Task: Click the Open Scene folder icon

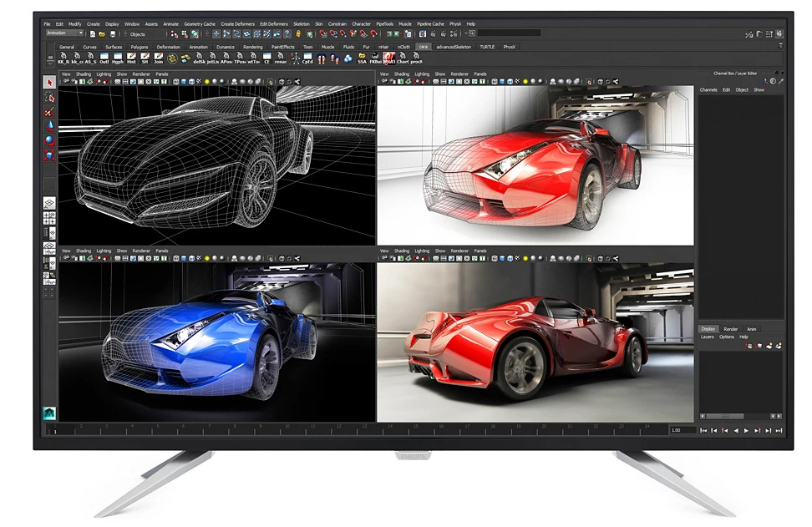Action: (102, 34)
